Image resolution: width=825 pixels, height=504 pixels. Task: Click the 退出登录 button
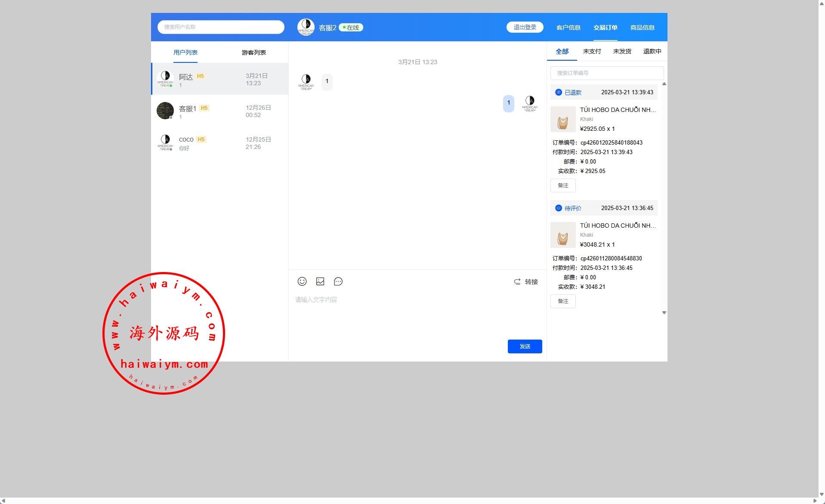pos(525,27)
